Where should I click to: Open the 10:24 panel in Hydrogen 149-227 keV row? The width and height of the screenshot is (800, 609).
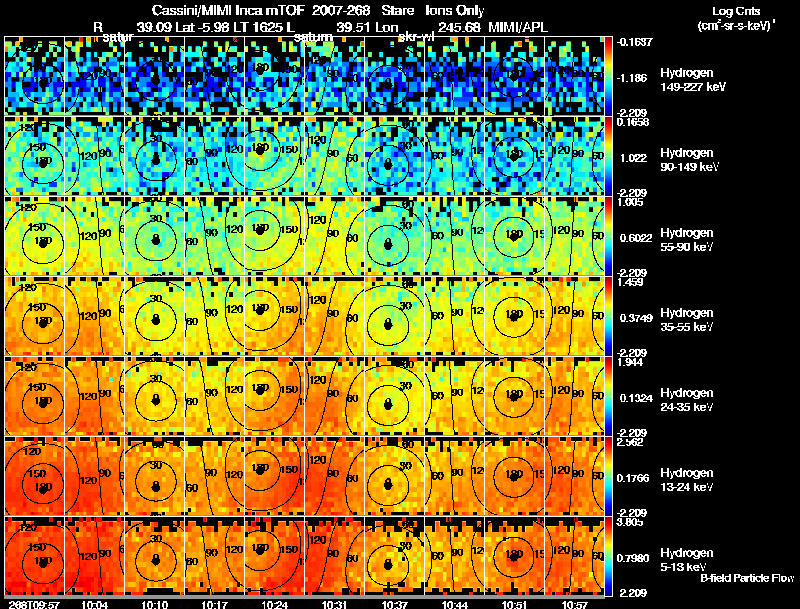tap(274, 76)
